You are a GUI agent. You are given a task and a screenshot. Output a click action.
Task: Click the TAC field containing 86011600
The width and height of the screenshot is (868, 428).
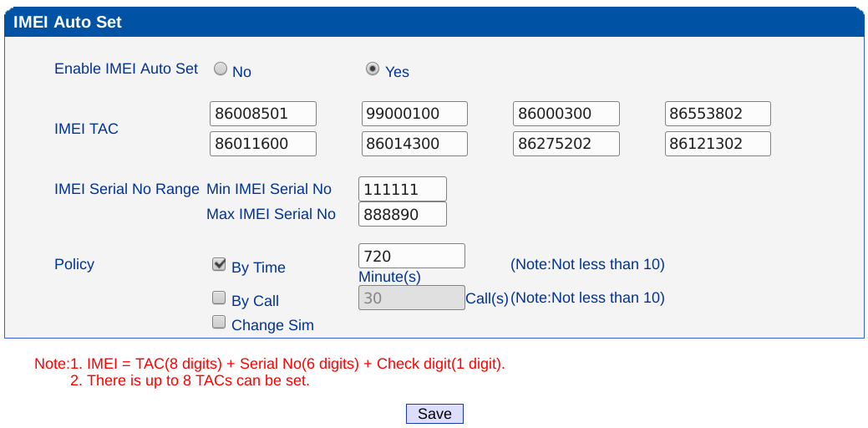pos(263,144)
